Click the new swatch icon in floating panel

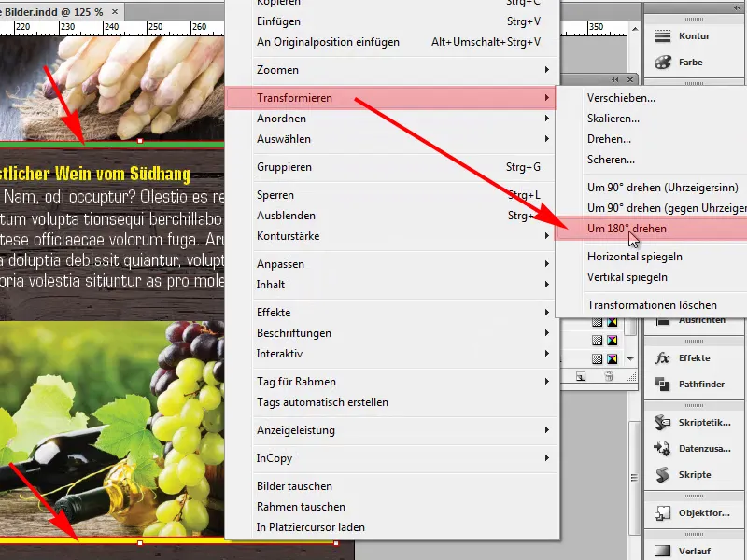pos(580,377)
